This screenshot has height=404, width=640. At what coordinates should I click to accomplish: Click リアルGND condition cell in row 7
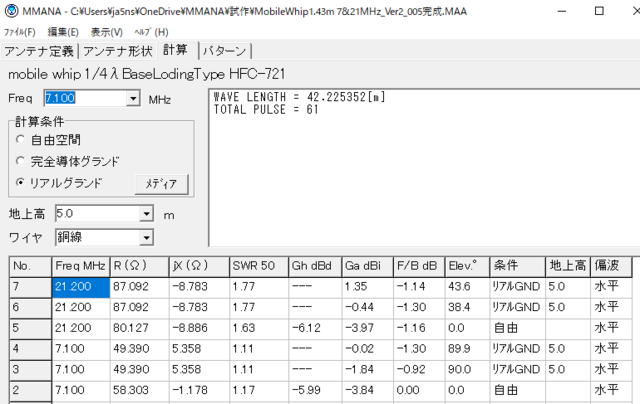(518, 287)
